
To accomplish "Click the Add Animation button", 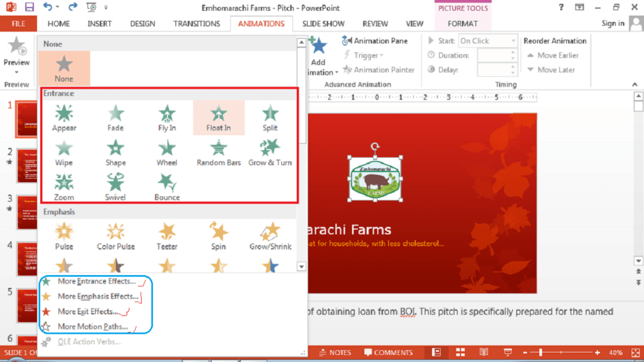I will point(319,55).
